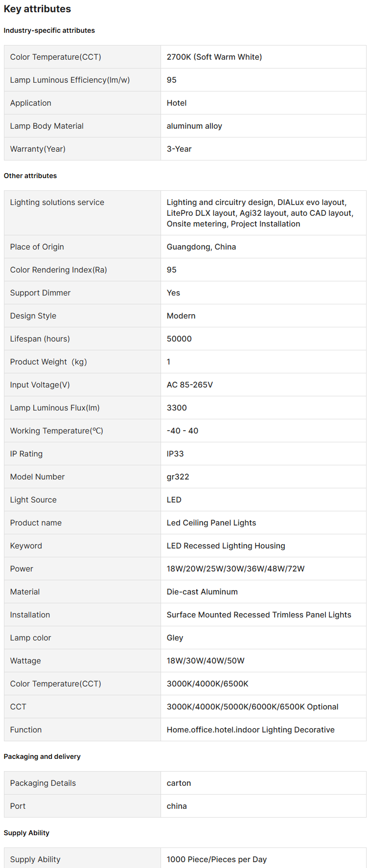
Task: Select the carton packaging details value
Action: click(x=179, y=783)
